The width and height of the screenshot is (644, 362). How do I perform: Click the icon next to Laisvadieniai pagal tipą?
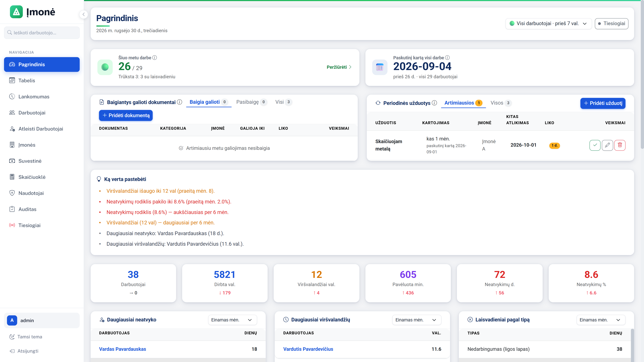(x=470, y=320)
